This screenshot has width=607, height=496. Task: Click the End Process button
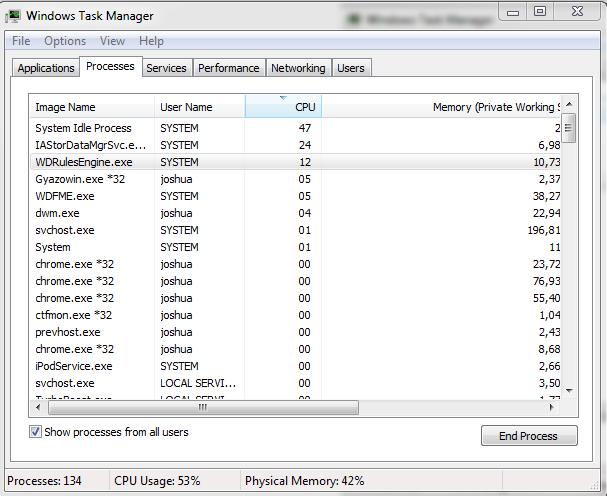point(529,436)
